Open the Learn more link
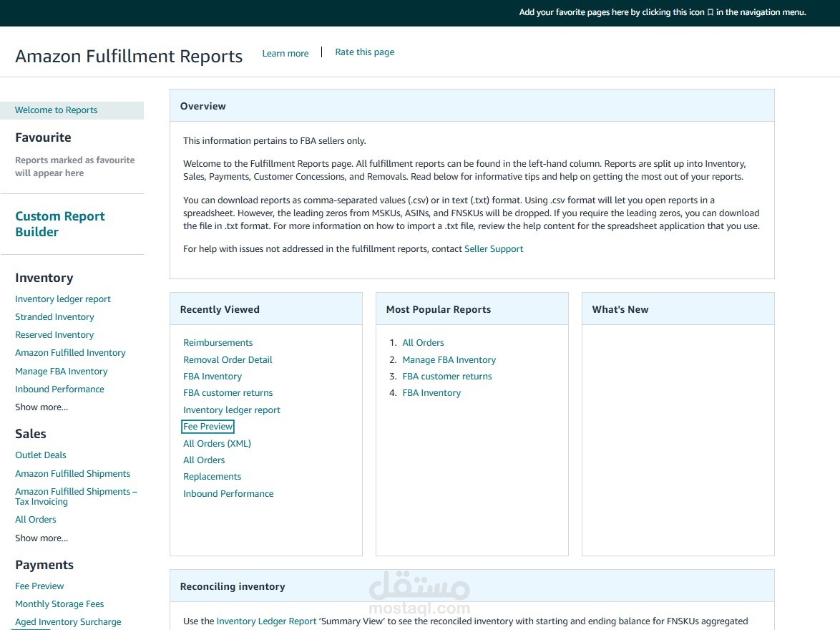 [x=285, y=54]
